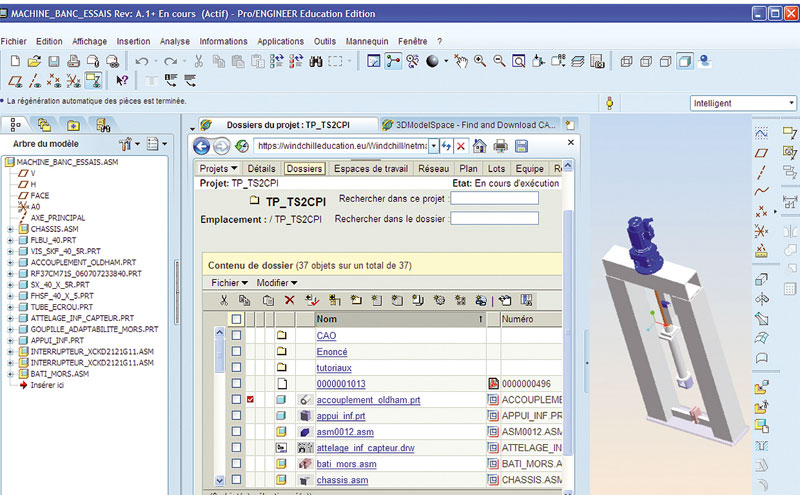Open the attelage_inf_capteur.drw link

coord(365,448)
